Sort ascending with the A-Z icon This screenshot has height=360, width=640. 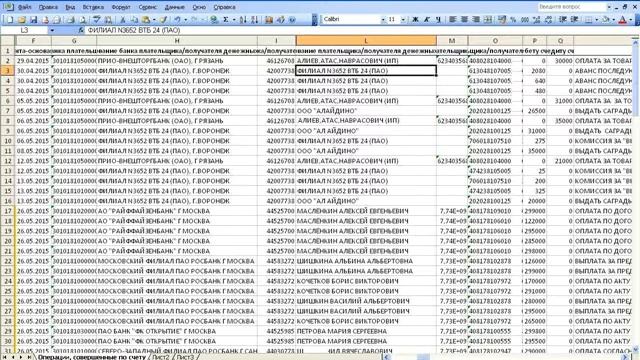coord(243,20)
